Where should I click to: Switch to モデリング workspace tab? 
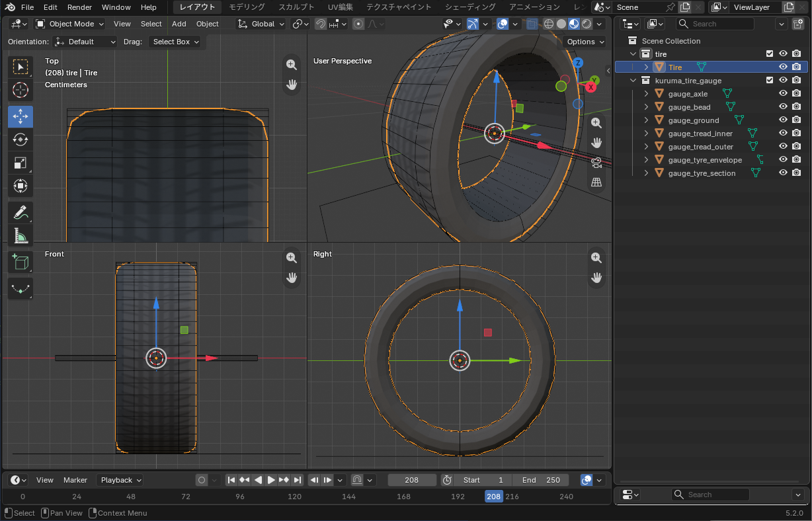tap(247, 7)
